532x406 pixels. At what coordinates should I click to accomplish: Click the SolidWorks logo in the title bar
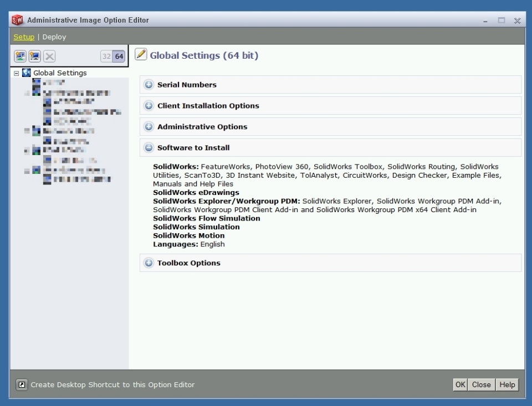click(17, 20)
